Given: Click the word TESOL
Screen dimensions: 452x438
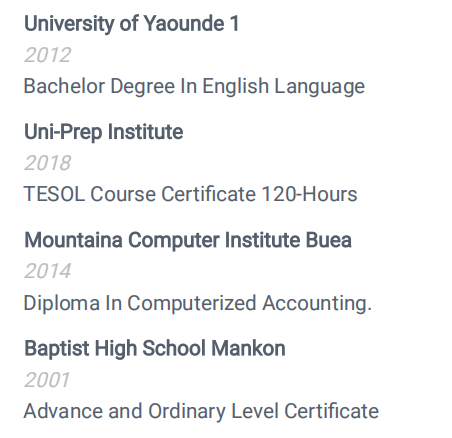Looking at the screenshot, I should pos(54,194).
